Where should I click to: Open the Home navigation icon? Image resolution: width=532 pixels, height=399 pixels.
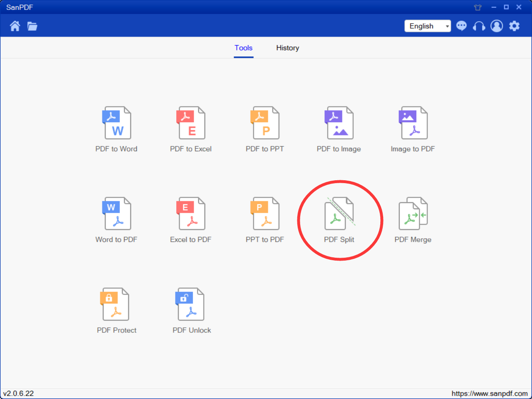(15, 26)
